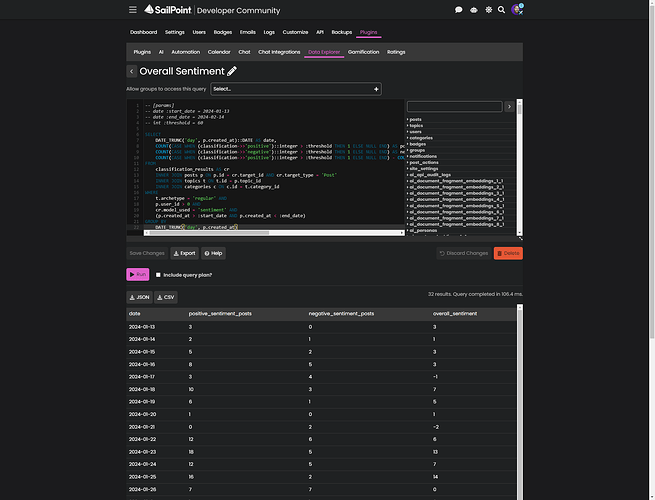Open the API admin tab
Screen dimensions: 655x500
pyautogui.click(x=320, y=32)
